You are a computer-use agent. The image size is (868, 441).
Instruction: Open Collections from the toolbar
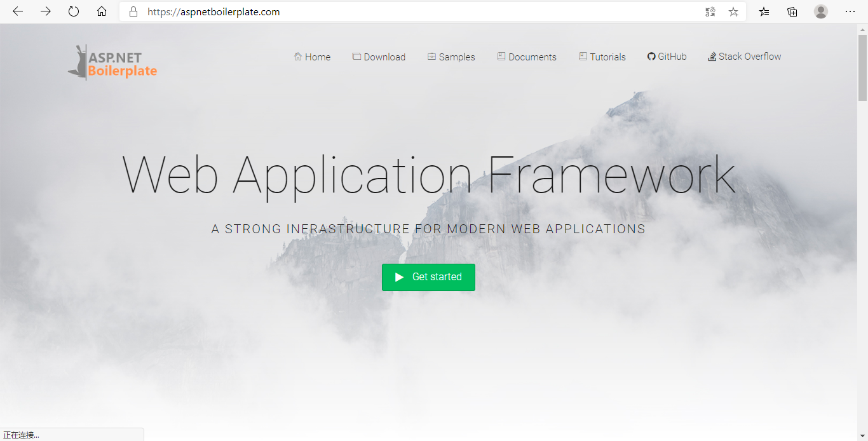792,11
